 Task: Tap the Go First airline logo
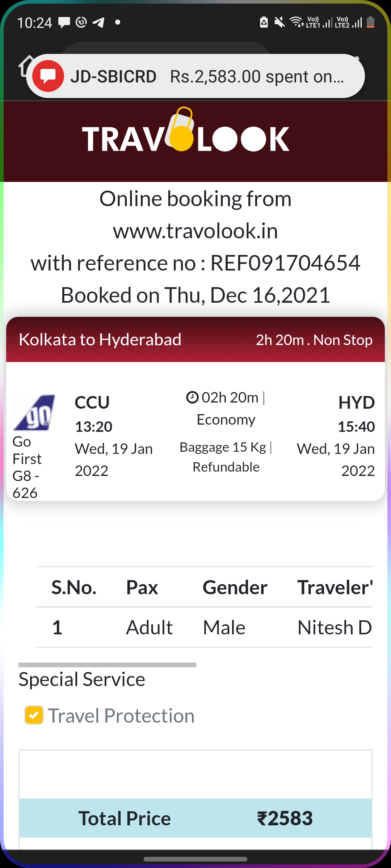coord(34,412)
